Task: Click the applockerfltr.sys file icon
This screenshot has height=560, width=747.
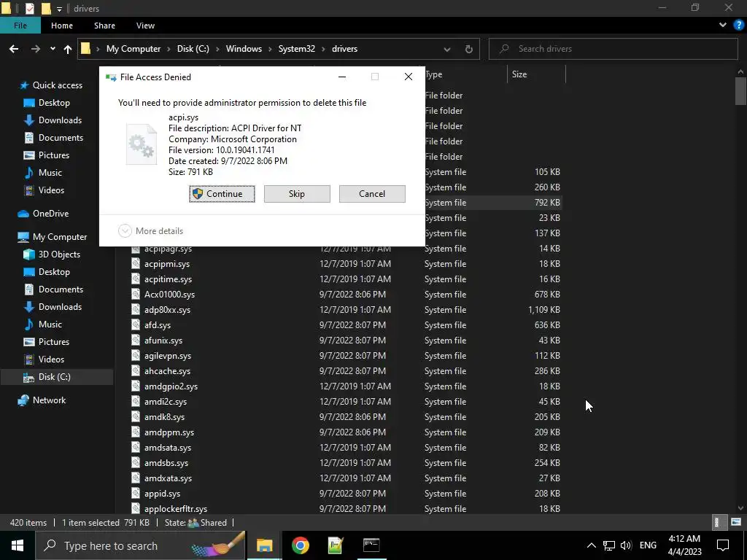Action: 136,509
